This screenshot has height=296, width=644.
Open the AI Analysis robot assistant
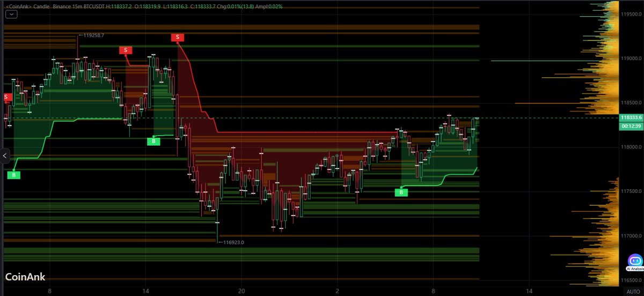pyautogui.click(x=634, y=262)
